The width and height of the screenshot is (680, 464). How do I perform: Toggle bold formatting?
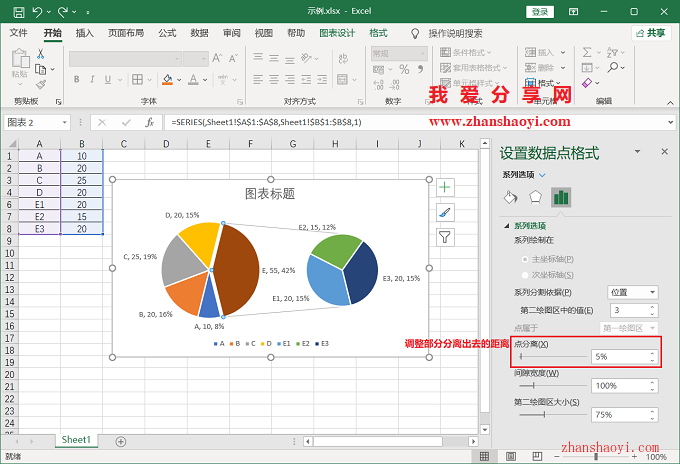pyautogui.click(x=76, y=79)
